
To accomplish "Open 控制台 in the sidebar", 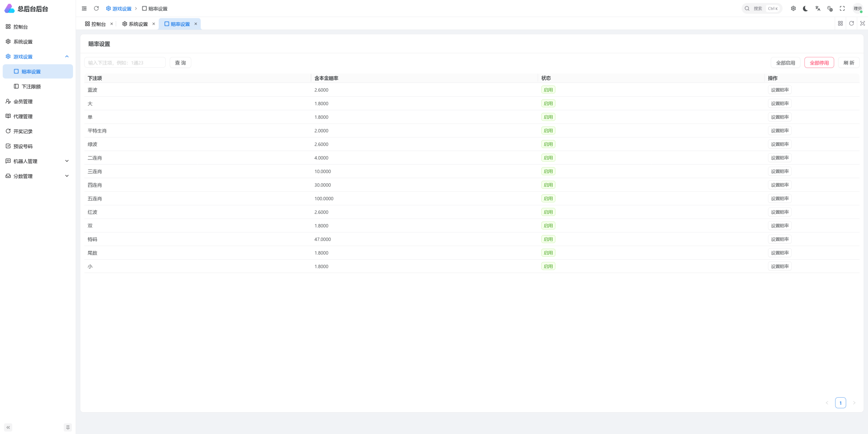I will pos(38,27).
